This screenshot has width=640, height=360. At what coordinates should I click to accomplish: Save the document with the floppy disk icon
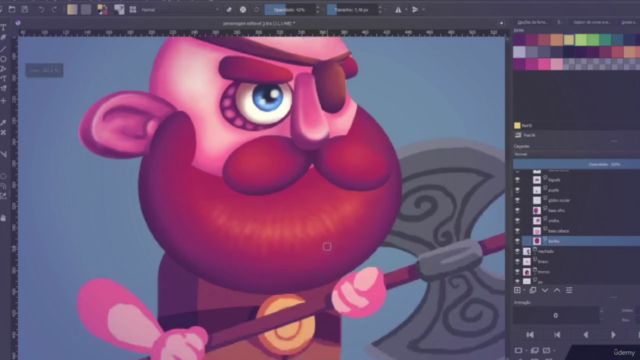(x=25, y=9)
